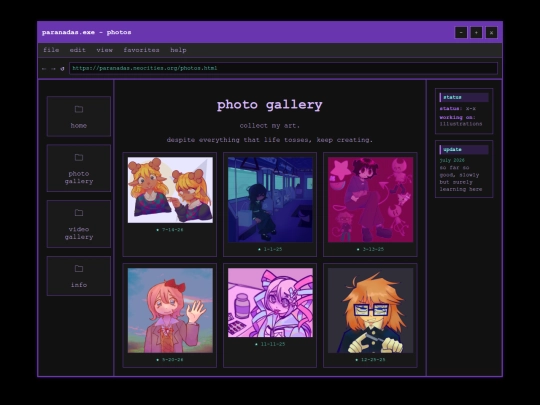Open the view menu

click(x=105, y=50)
